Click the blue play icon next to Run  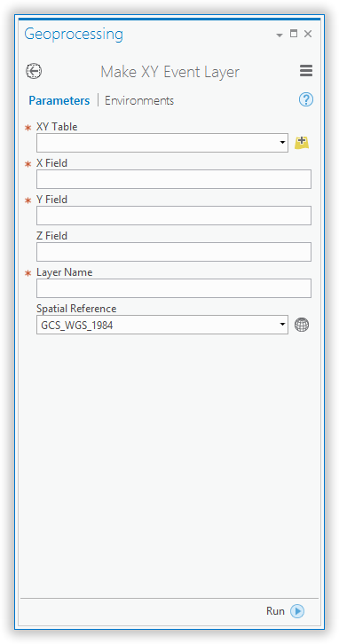tap(297, 611)
